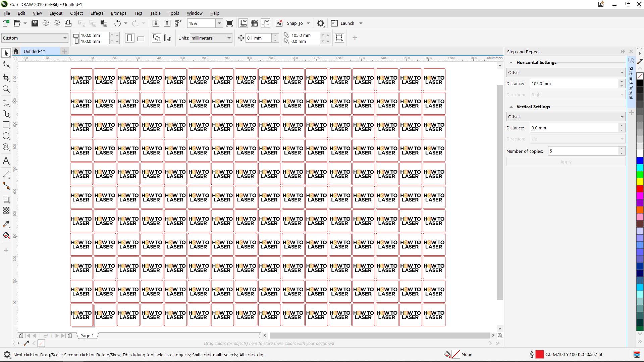
Task: Open Vertical Settings Offset dropdown
Action: 566,117
